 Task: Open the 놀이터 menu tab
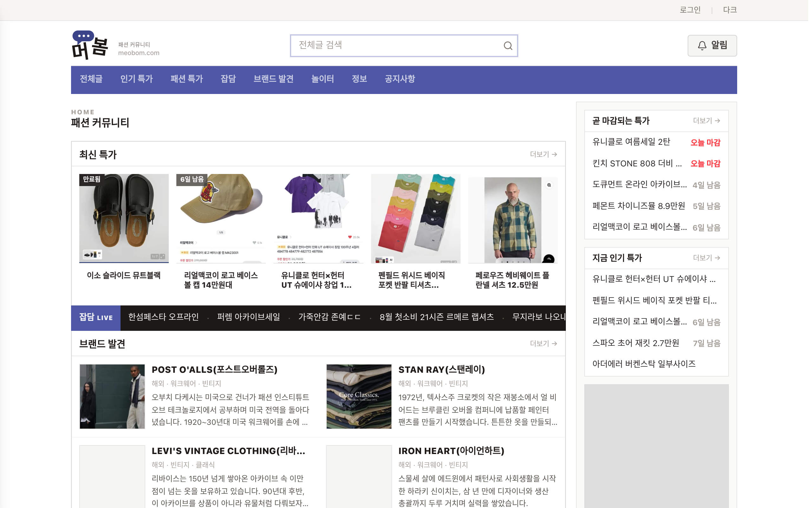(324, 79)
